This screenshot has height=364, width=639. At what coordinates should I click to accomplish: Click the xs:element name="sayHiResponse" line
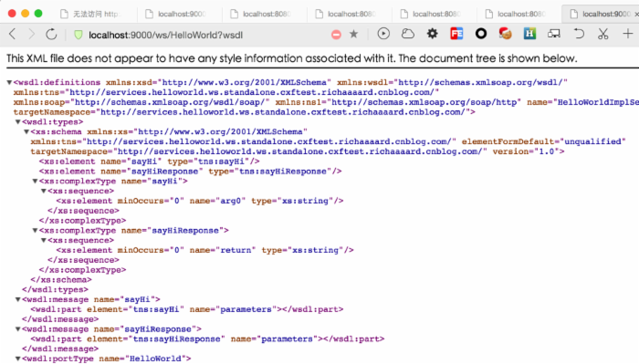(x=190, y=172)
